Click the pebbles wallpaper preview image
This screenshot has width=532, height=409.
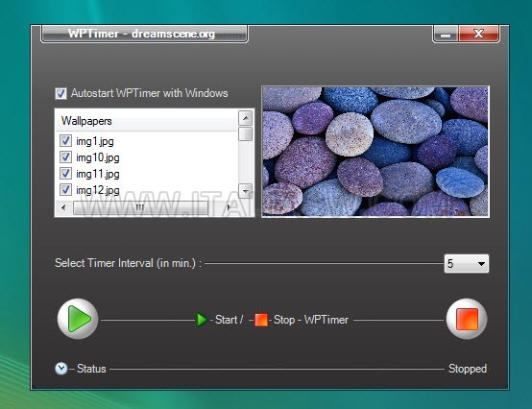point(375,152)
